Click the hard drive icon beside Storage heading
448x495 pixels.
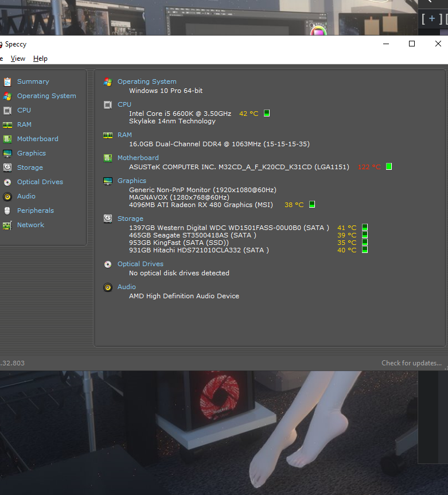coord(108,219)
